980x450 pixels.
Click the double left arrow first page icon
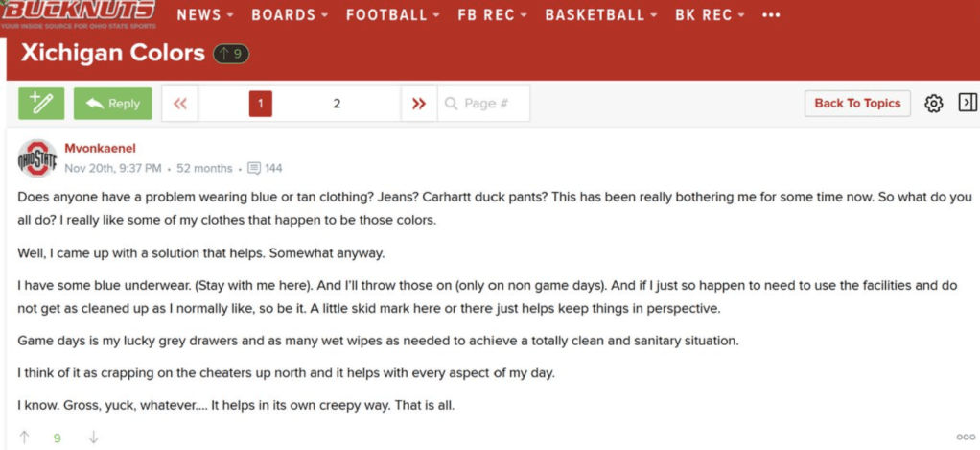pos(180,104)
